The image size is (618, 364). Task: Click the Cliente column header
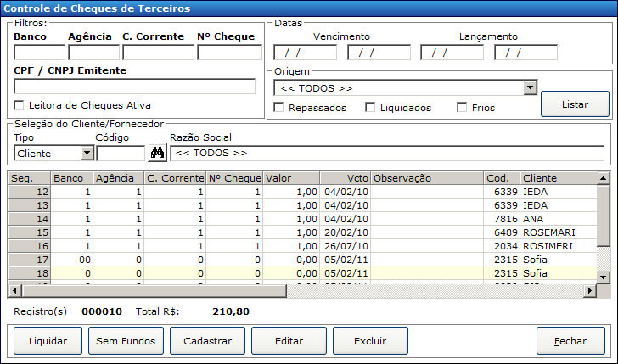click(x=559, y=178)
